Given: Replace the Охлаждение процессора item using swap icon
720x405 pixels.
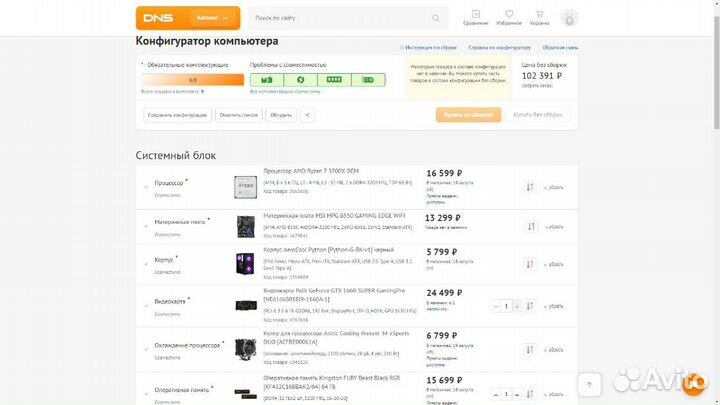Looking at the screenshot, I should point(530,349).
